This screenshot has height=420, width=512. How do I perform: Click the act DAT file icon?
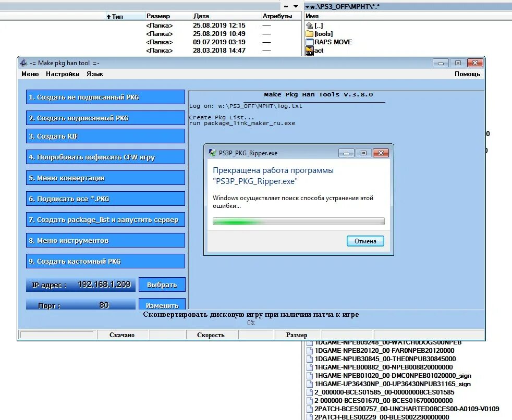coord(310,51)
